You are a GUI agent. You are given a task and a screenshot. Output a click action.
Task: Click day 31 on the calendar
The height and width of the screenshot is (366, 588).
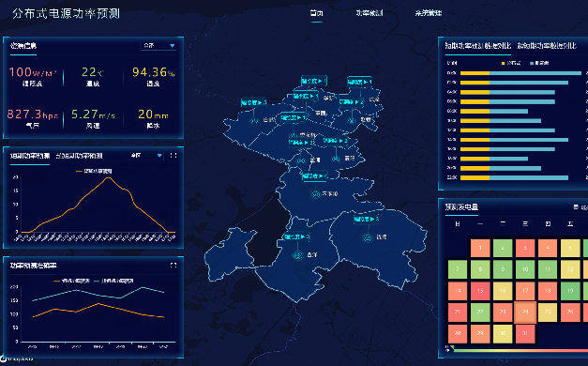(x=525, y=334)
